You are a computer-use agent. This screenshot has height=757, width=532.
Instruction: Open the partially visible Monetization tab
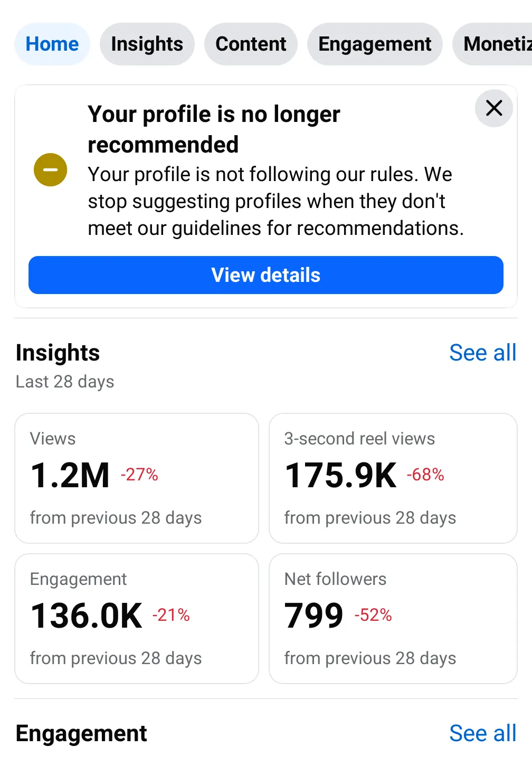492,44
